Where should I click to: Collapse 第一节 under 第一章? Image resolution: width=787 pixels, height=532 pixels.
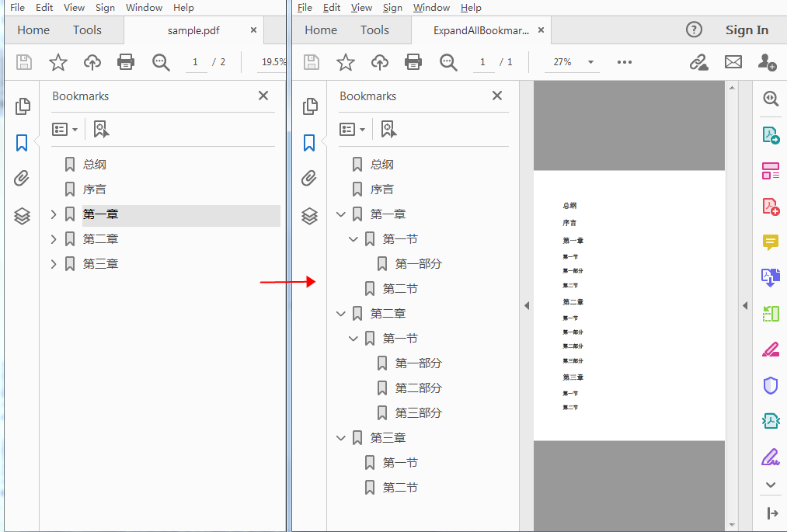(353, 239)
